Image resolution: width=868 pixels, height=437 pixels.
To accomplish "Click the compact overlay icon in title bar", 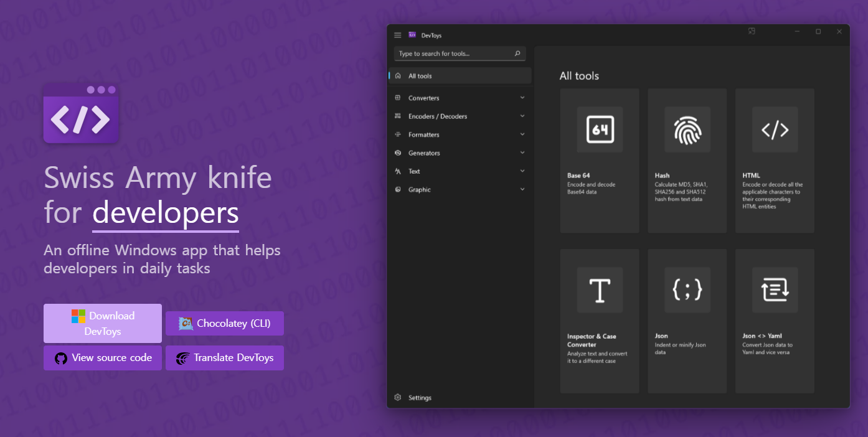I will pyautogui.click(x=752, y=31).
